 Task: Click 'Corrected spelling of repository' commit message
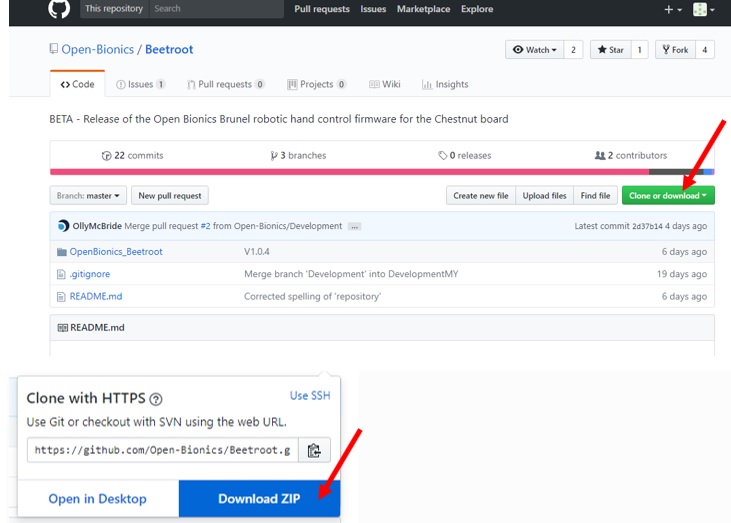click(312, 296)
